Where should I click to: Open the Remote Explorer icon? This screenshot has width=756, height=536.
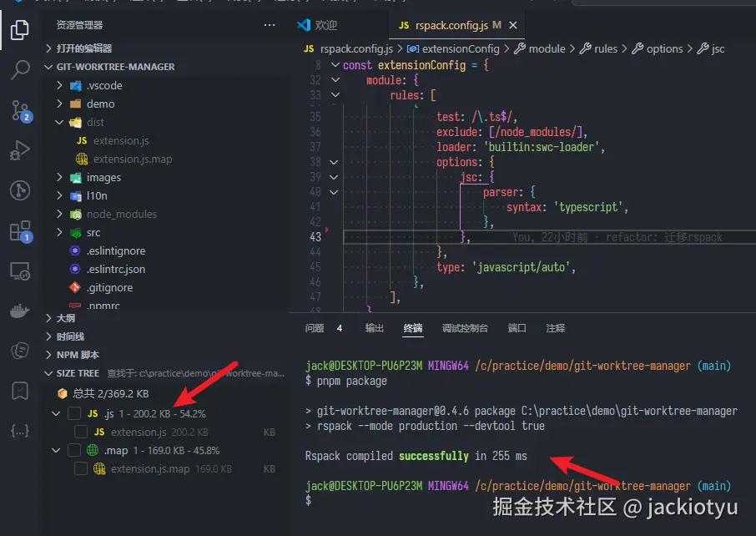20,271
